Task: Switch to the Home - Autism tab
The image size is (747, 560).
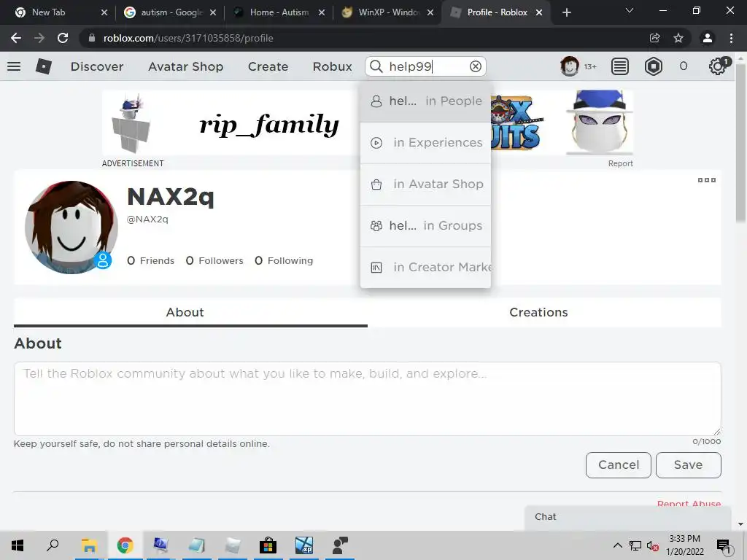Action: [x=279, y=12]
